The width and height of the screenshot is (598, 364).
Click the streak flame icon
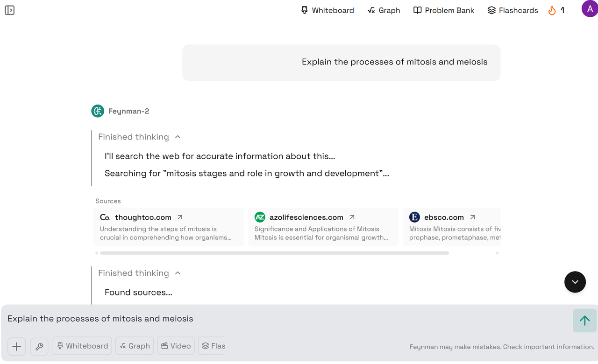[x=552, y=10]
